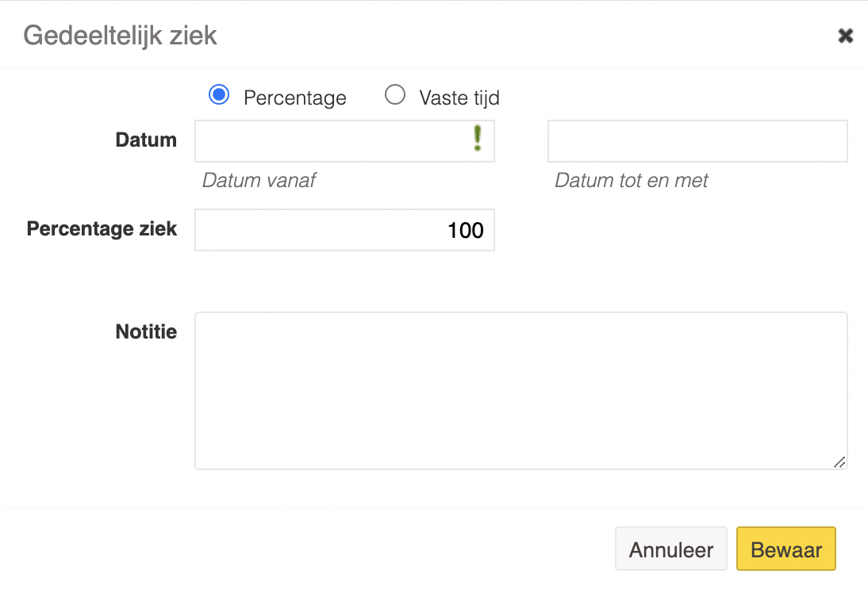
Task: Focus the Percentage ziek input field
Action: click(344, 230)
